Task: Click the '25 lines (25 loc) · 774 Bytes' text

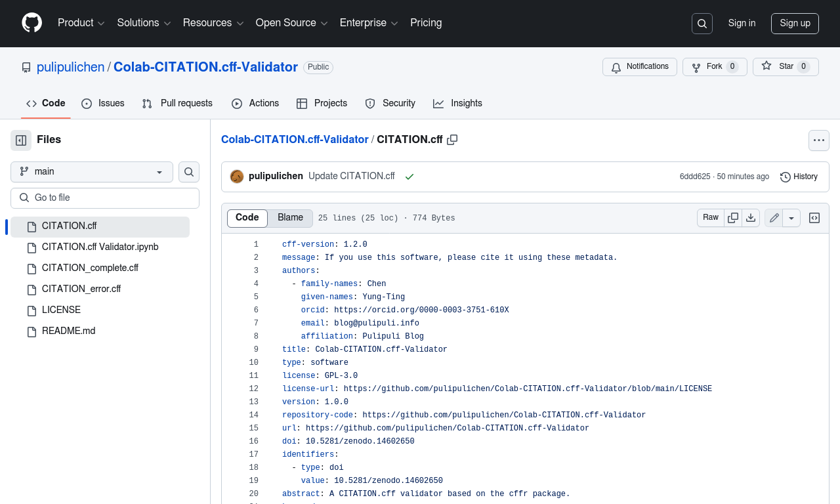Action: coord(387,219)
